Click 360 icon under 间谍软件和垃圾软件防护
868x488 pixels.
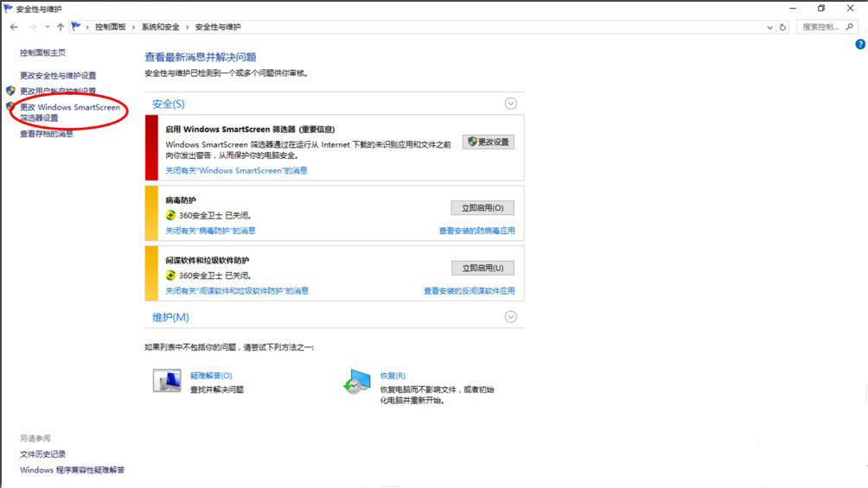point(170,275)
